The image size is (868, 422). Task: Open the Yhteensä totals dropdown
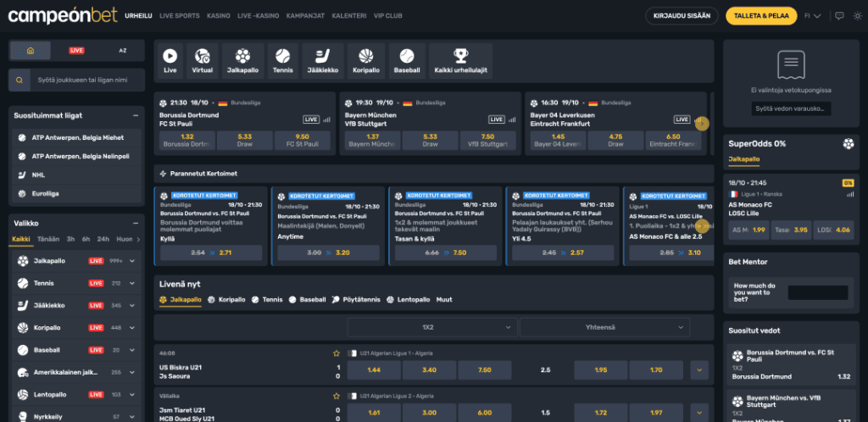(605, 327)
